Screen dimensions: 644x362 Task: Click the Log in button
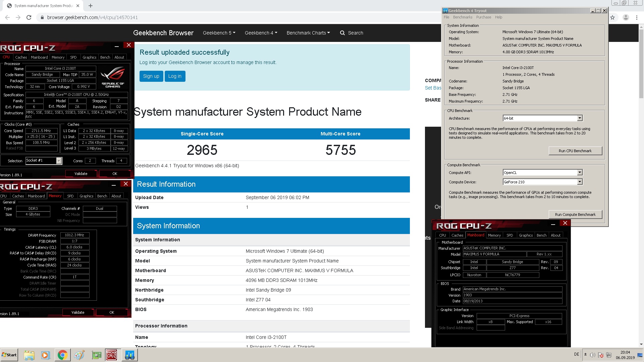(175, 76)
